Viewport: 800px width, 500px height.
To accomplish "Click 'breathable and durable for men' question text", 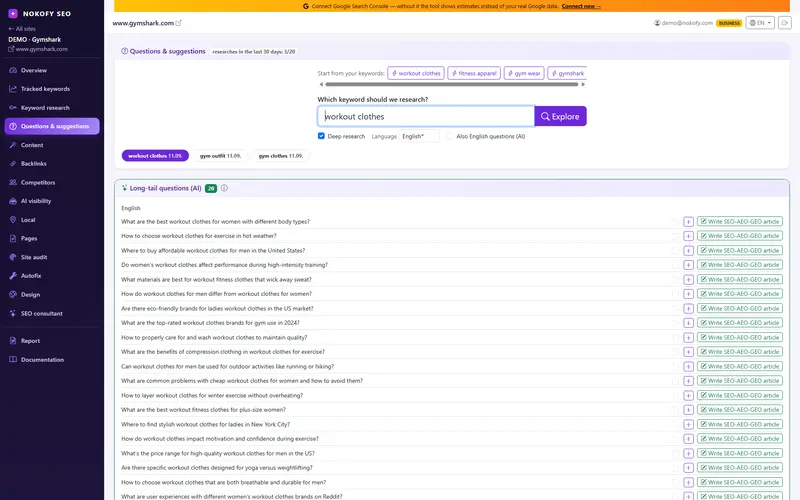I will pos(223,482).
